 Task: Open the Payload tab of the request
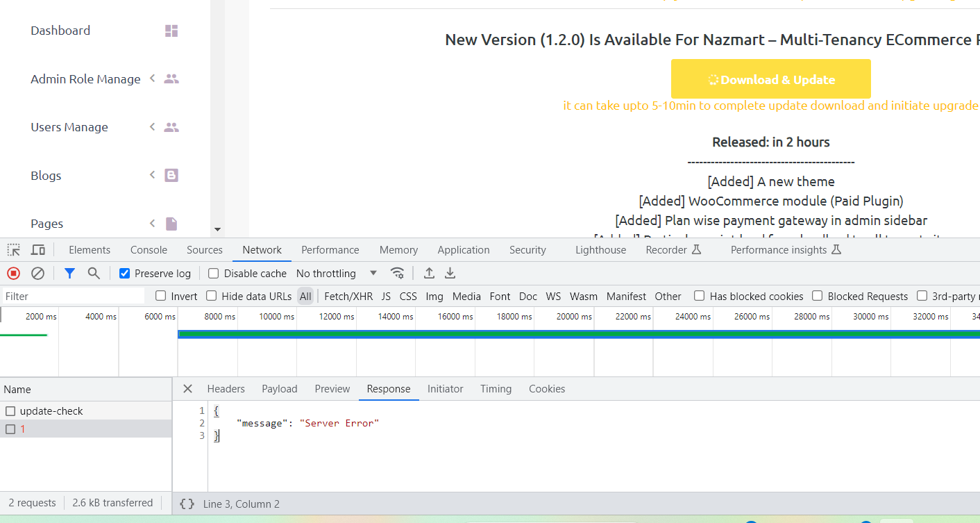(x=280, y=389)
